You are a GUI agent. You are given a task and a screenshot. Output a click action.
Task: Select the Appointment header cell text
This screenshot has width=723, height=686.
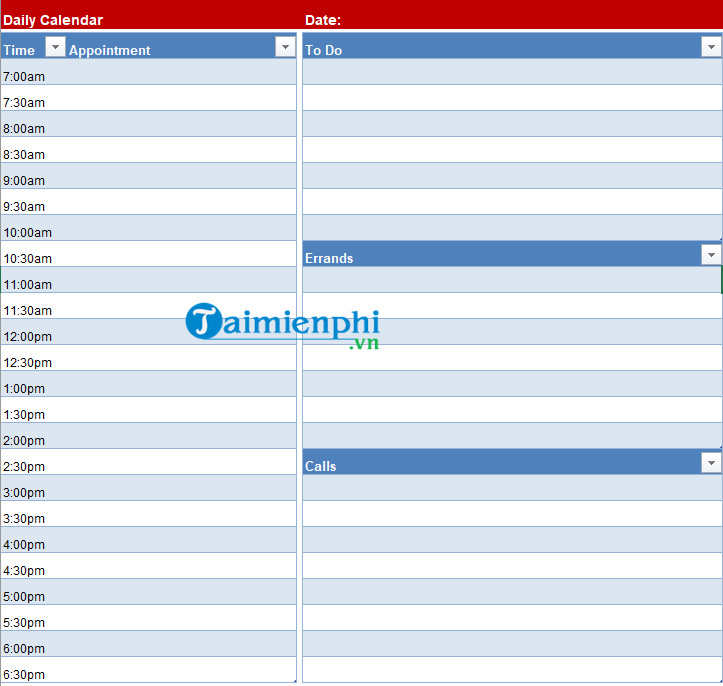click(110, 50)
